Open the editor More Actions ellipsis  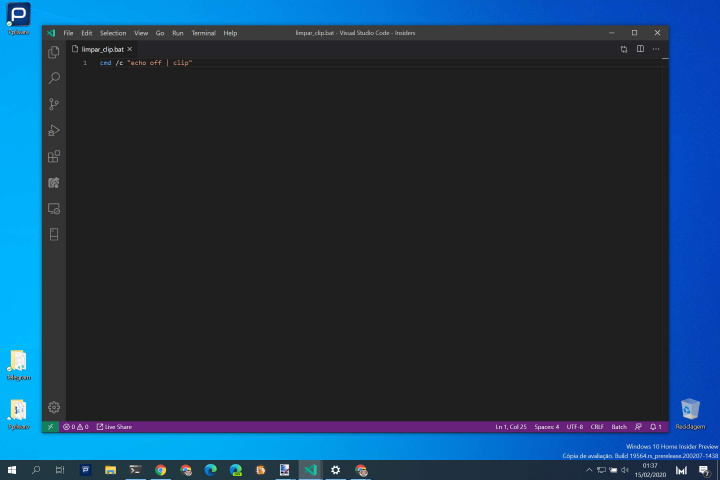click(x=657, y=48)
